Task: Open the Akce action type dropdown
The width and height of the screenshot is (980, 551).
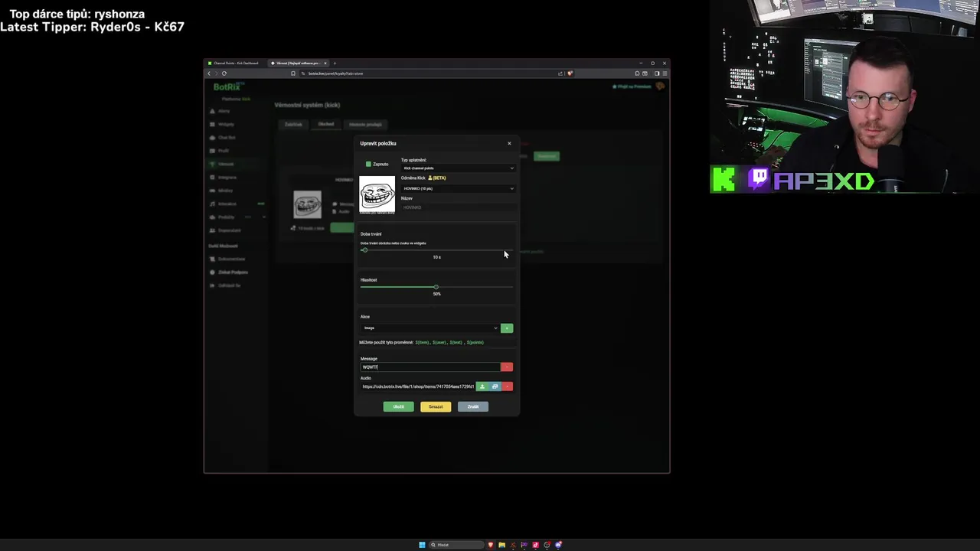Action: (x=430, y=328)
